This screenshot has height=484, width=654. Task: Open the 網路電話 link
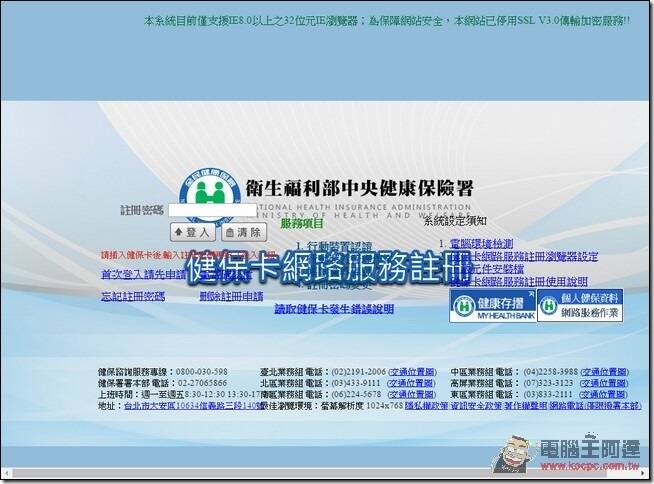click(595, 406)
